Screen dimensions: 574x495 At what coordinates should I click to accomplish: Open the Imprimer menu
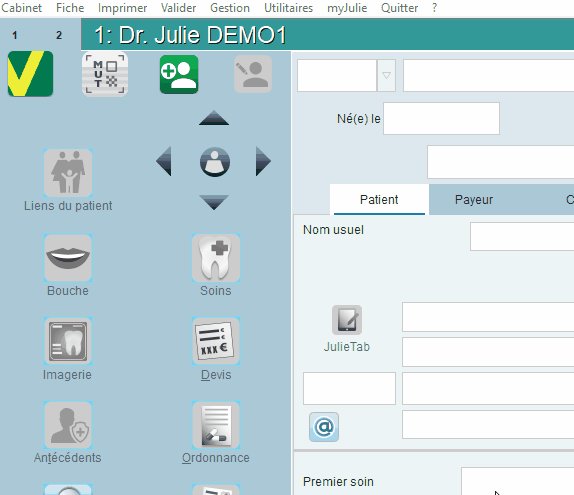pyautogui.click(x=122, y=8)
